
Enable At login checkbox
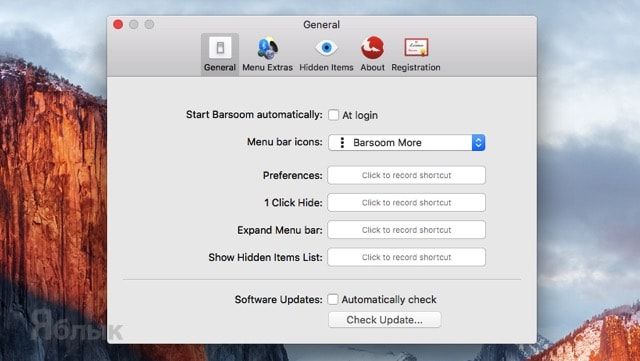tap(333, 115)
